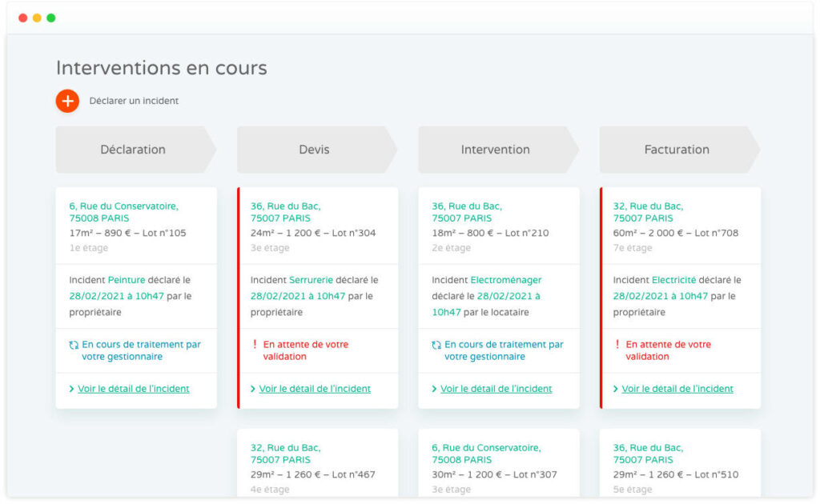This screenshot has height=504, width=820.
Task: Click 'En attente de votre validation' in Lot n°304 card
Action: pos(305,350)
